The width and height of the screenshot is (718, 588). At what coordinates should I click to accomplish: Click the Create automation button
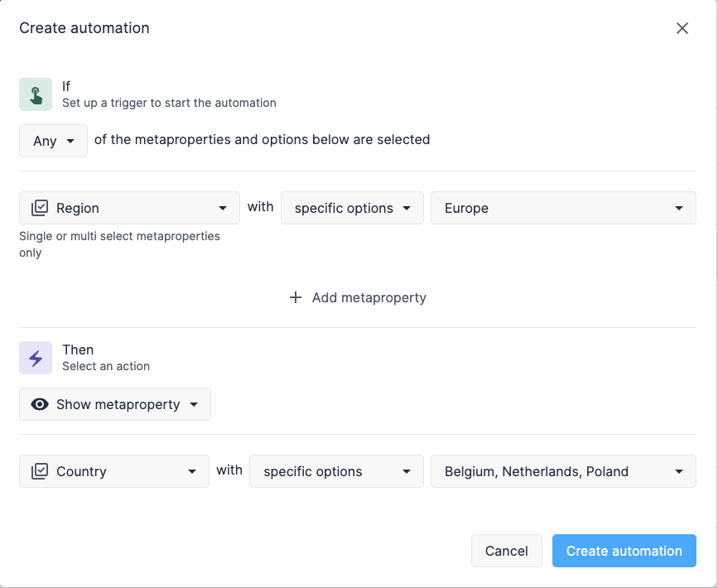click(624, 551)
